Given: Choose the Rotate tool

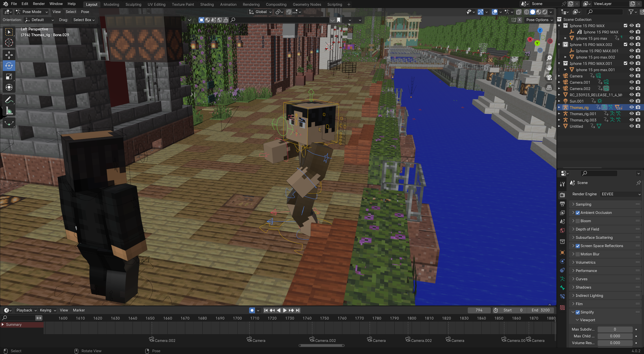Looking at the screenshot, I should 9,66.
